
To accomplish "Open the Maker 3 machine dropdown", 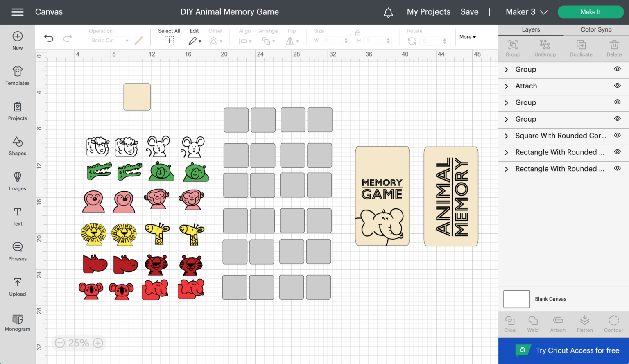I will pyautogui.click(x=526, y=12).
